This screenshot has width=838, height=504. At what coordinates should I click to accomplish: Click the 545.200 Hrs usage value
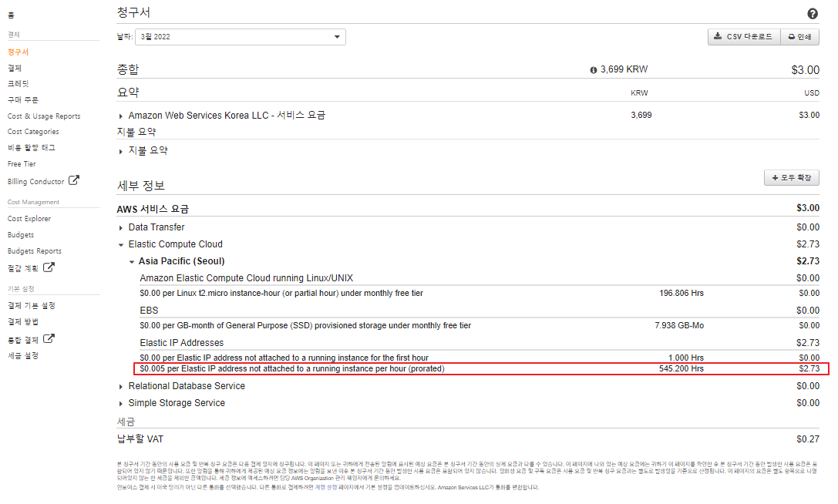point(682,369)
